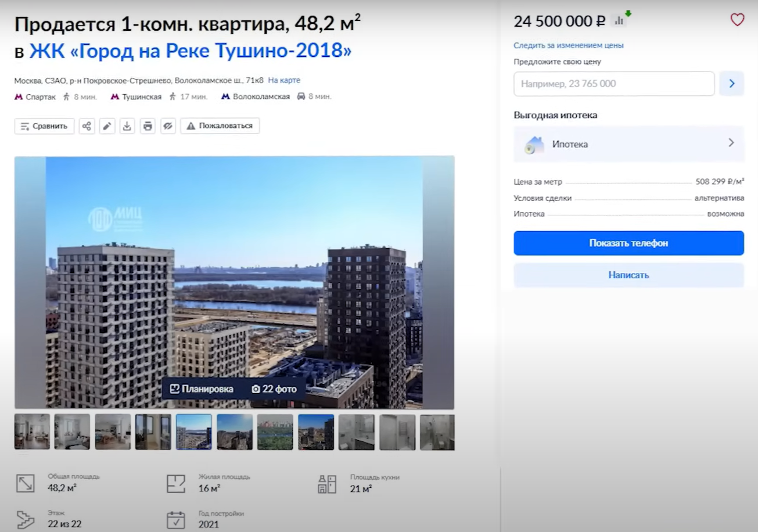
Task: Click the deal condition value альтернатива
Action: click(719, 198)
